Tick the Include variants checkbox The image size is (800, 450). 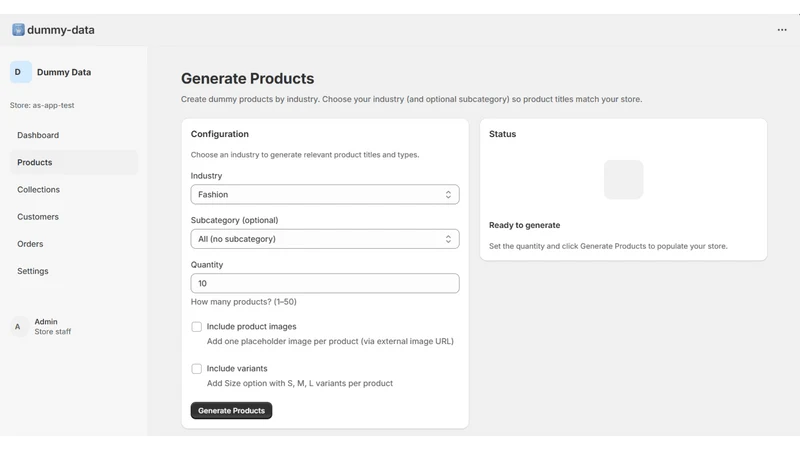(x=196, y=368)
